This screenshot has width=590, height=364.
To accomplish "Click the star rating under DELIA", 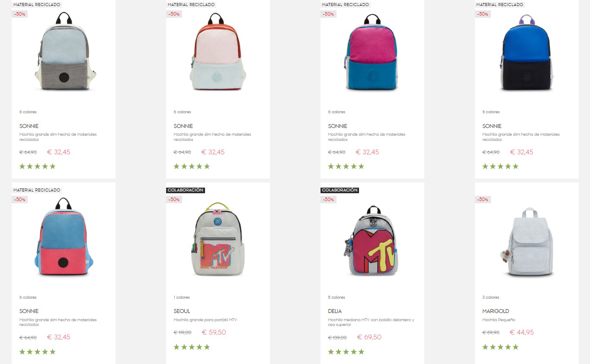I will pos(346,352).
